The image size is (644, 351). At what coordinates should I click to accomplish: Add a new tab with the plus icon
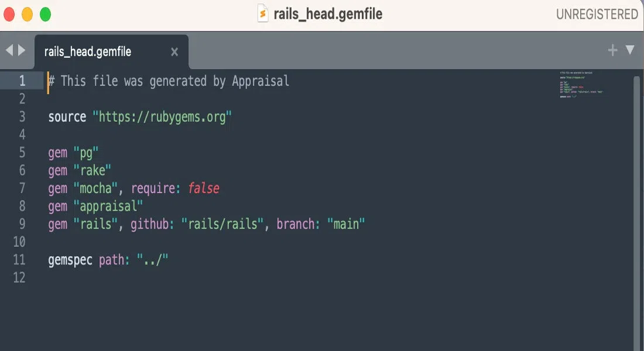612,50
